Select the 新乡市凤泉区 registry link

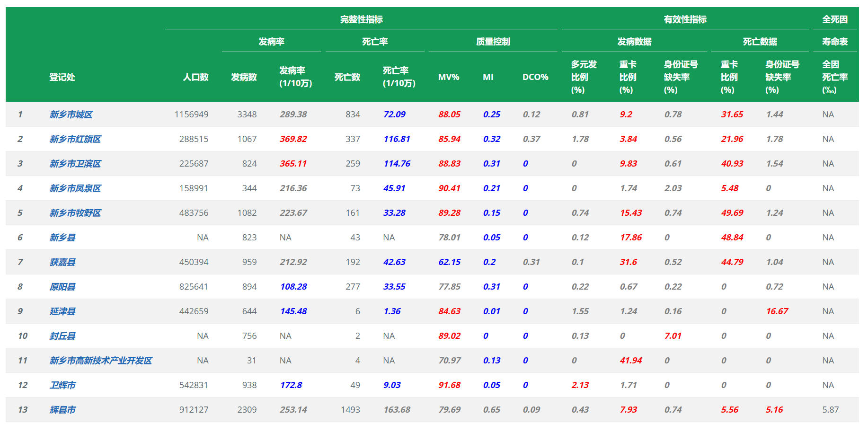75,188
